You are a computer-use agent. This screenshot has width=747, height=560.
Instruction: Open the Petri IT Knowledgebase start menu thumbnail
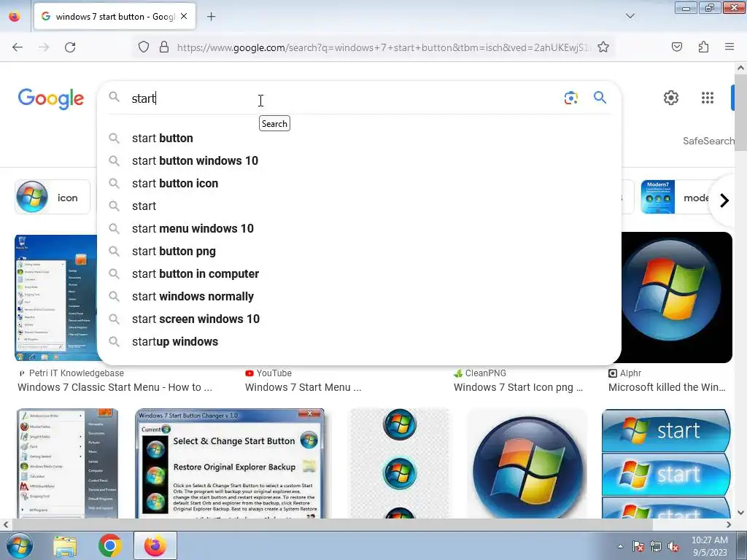pos(55,297)
